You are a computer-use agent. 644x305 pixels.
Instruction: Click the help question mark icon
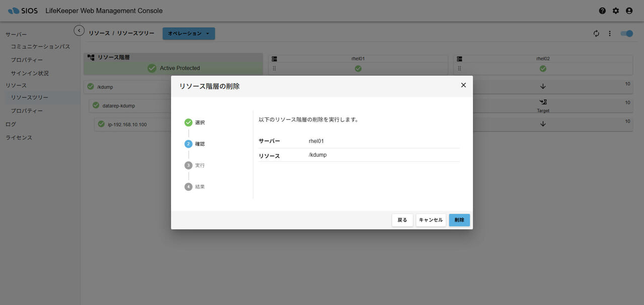602,11
